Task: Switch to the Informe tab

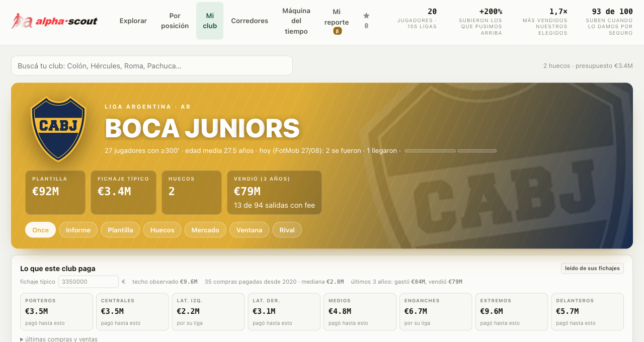Action: (x=78, y=230)
